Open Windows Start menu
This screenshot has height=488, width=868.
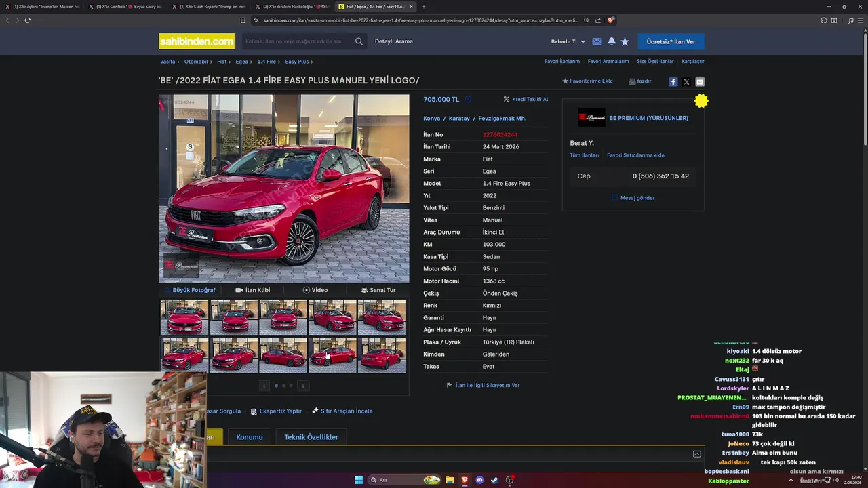pyautogui.click(x=359, y=480)
